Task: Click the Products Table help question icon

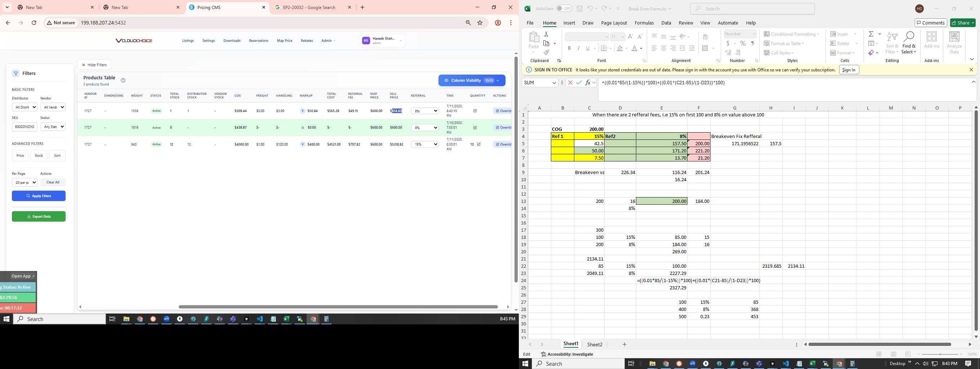Action: point(123,80)
